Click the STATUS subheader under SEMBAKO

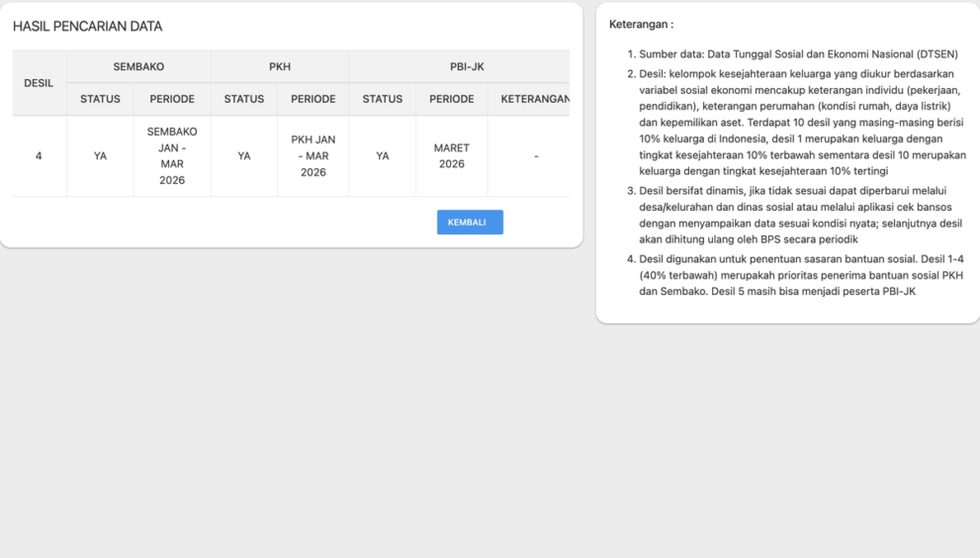100,99
